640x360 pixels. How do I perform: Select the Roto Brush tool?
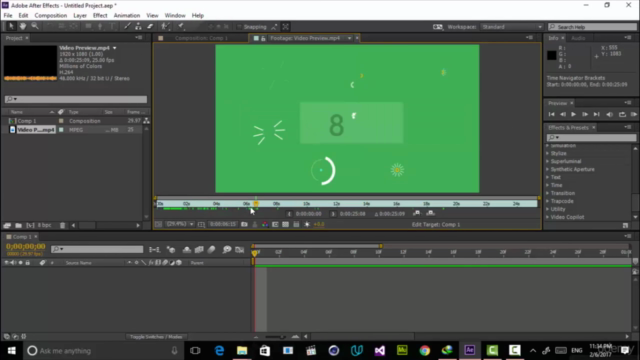tap(165, 27)
